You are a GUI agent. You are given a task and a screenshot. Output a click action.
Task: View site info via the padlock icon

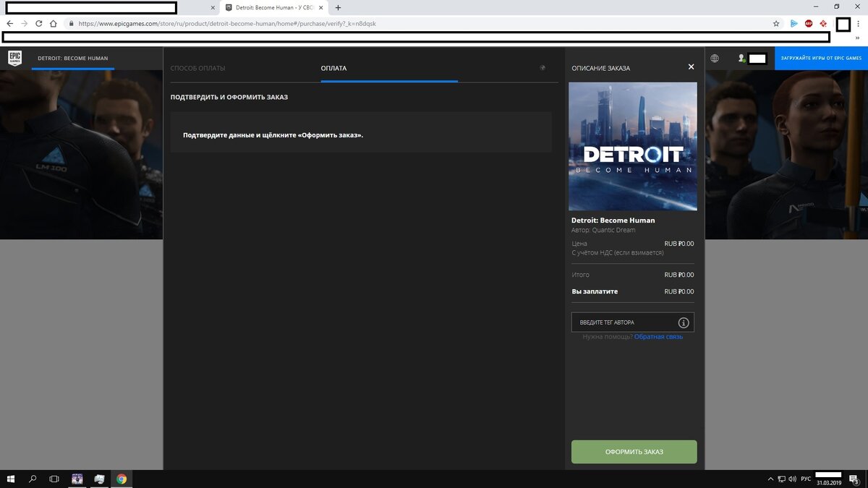pos(71,23)
